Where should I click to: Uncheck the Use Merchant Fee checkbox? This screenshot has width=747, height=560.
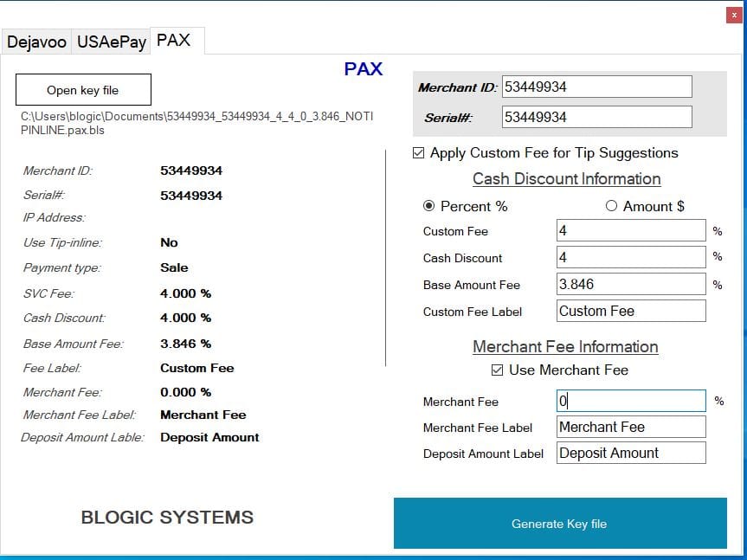[x=498, y=370]
